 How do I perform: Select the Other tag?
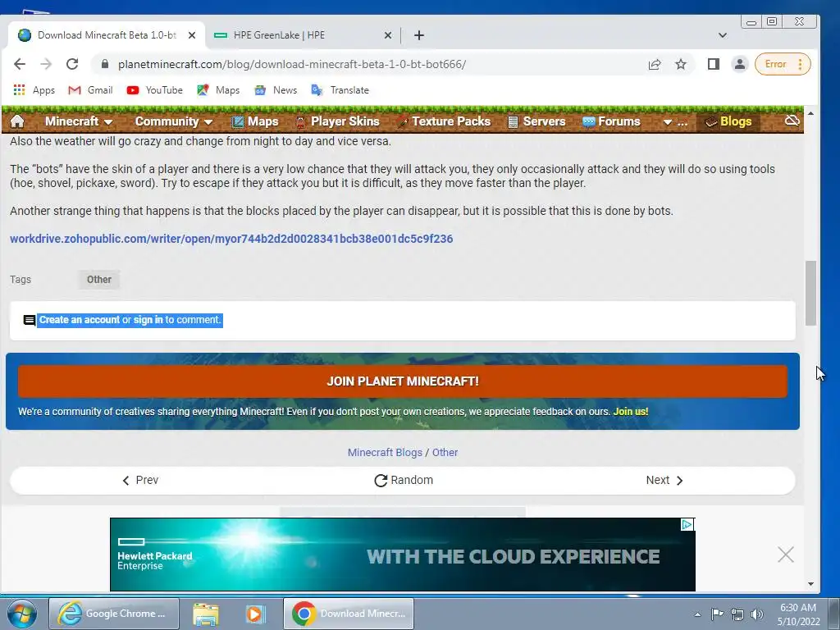[x=99, y=280]
